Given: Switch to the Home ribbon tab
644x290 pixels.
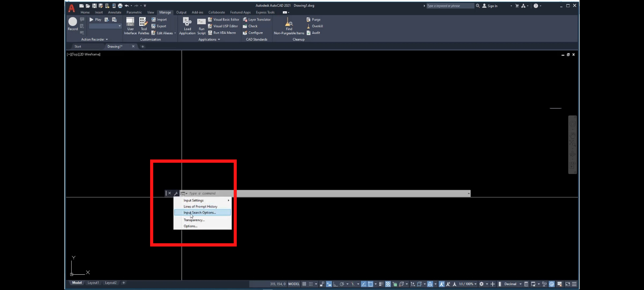Looking at the screenshot, I should coord(85,12).
